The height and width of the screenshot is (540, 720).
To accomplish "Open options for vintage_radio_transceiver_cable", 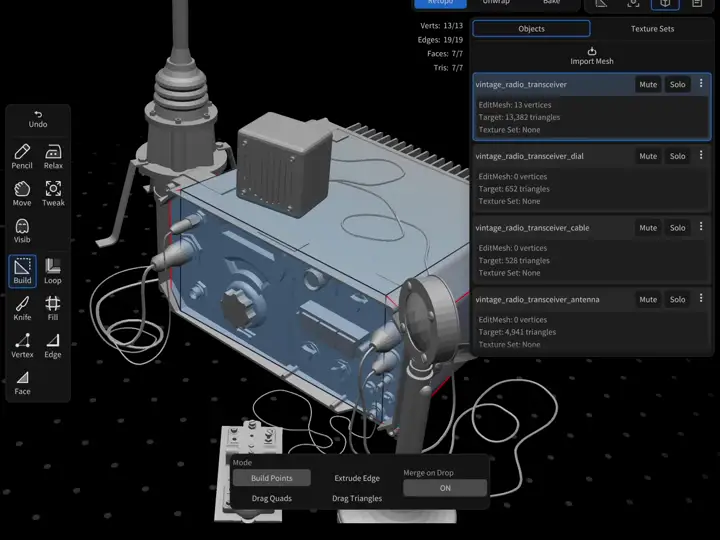I will coord(701,227).
